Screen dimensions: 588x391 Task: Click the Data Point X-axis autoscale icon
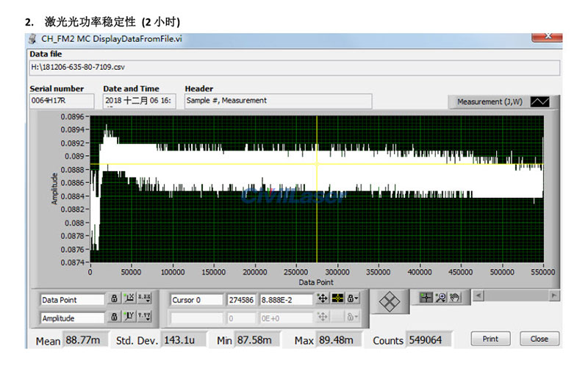pos(129,299)
